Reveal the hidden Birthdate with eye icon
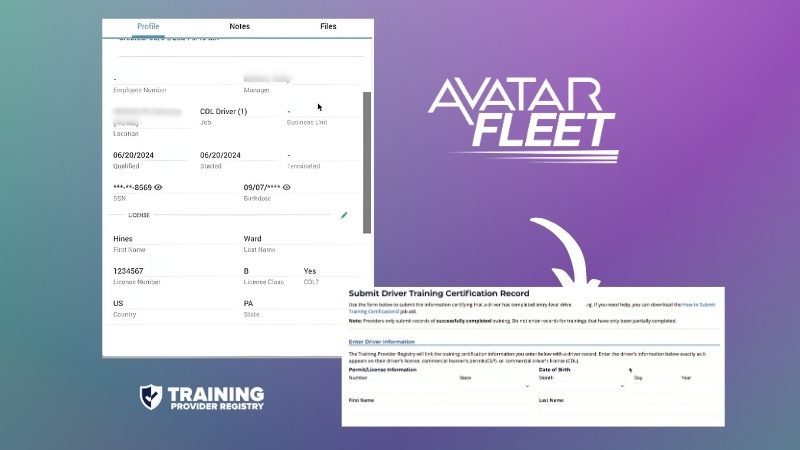The height and width of the screenshot is (450, 800). coord(287,187)
